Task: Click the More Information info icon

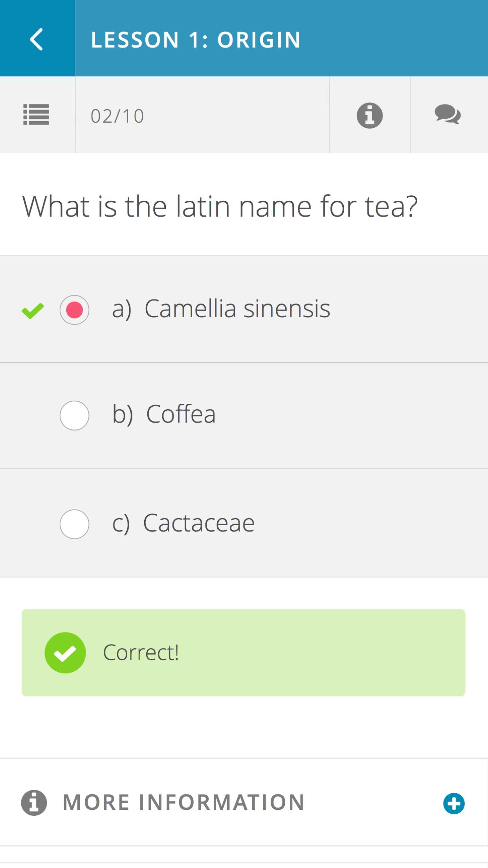Action: coord(34,803)
